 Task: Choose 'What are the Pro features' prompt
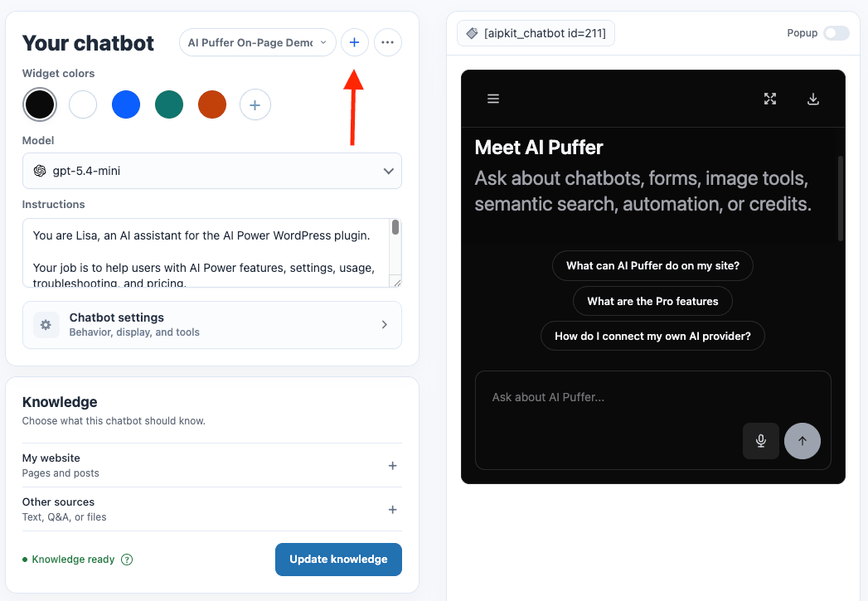pyautogui.click(x=652, y=301)
